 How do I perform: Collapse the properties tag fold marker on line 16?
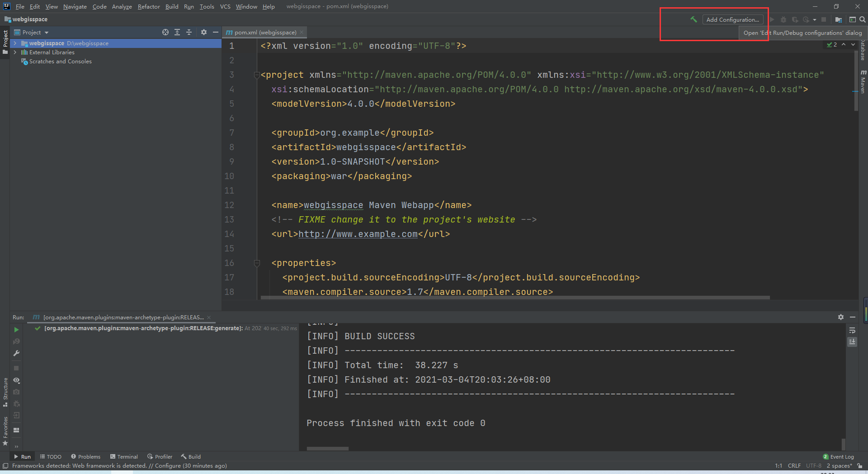[x=256, y=263]
